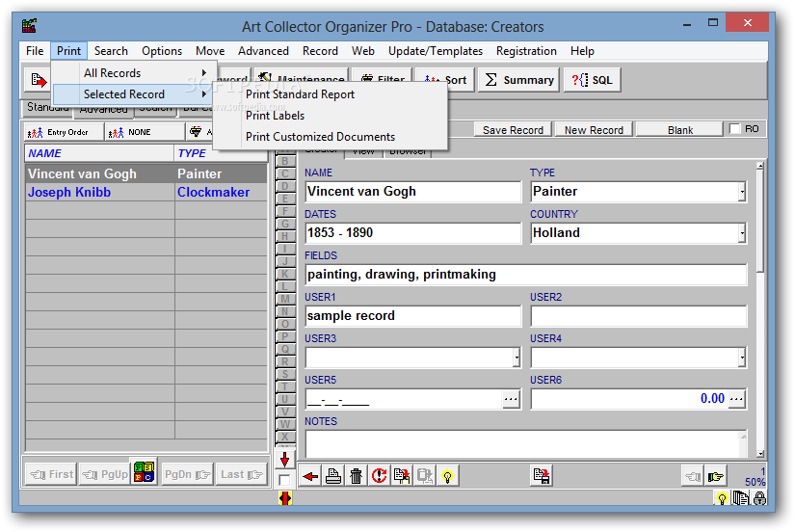Viewport: 795px width, 532px height.
Task: Click the printer icon in bottom toolbar
Action: 333,476
